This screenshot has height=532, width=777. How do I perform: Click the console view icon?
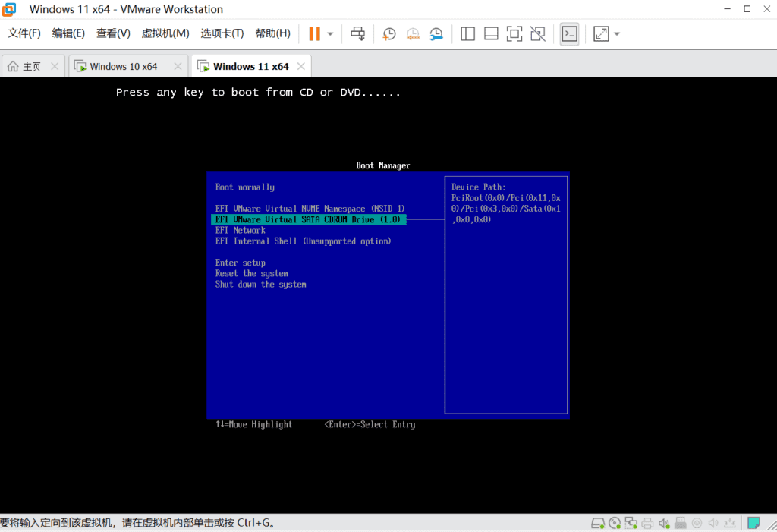click(x=569, y=33)
